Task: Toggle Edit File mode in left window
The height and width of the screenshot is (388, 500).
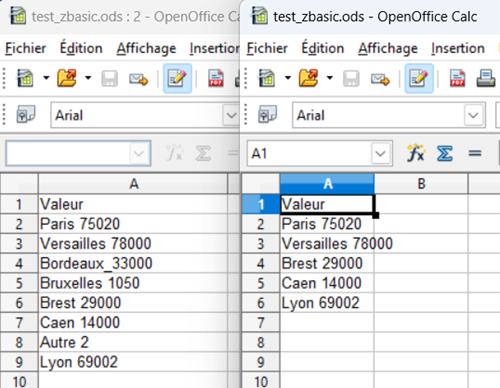Action: click(x=177, y=78)
